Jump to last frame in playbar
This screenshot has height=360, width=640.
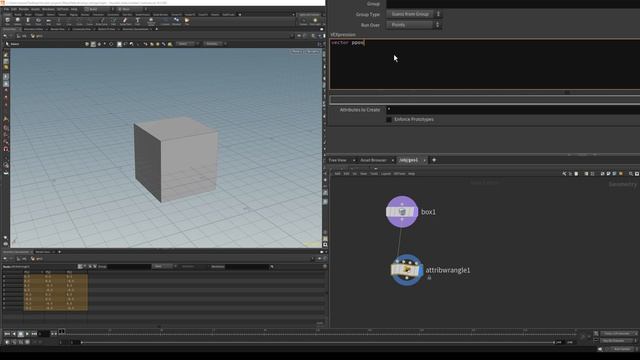(x=34, y=334)
